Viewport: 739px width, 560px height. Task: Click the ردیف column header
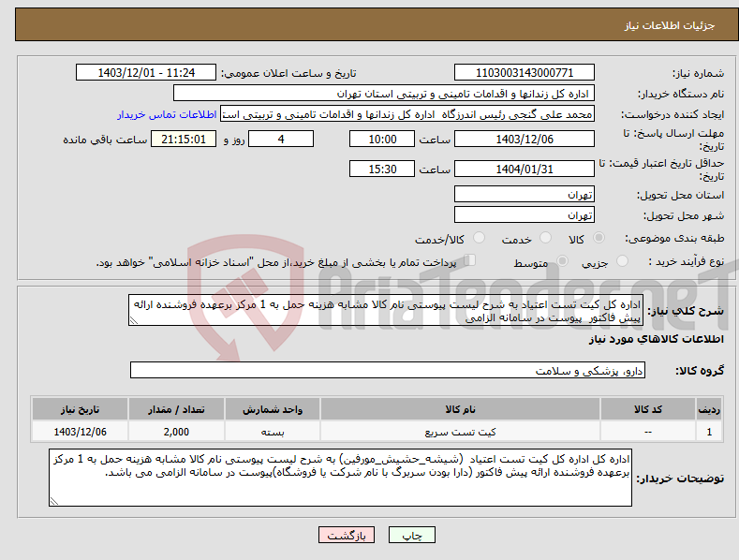[x=709, y=409]
